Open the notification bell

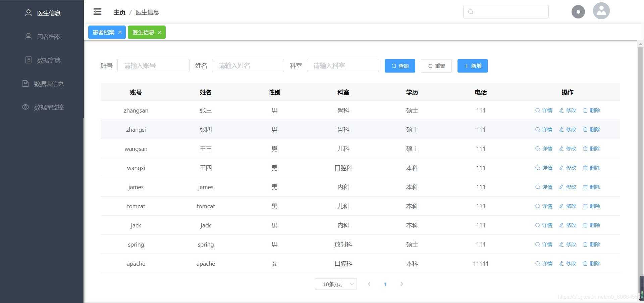coord(578,11)
